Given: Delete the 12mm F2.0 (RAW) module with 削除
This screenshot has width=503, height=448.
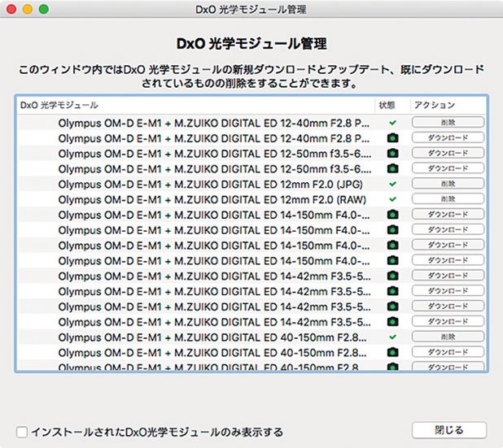Looking at the screenshot, I should click(x=448, y=199).
